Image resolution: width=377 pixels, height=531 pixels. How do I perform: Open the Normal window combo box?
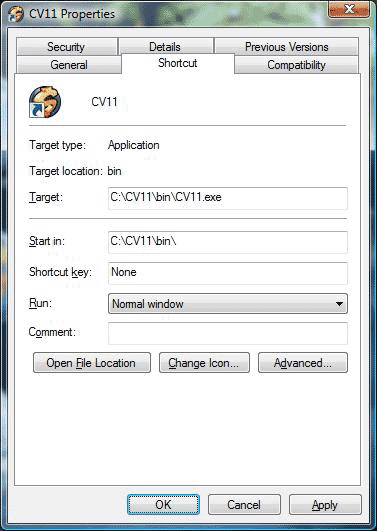pyautogui.click(x=228, y=304)
